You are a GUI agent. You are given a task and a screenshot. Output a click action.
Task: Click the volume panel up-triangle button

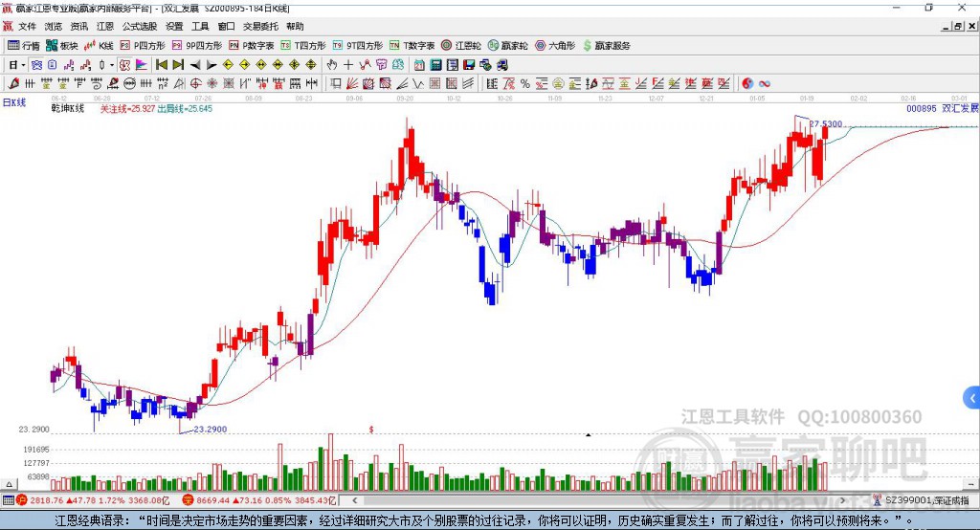[x=9, y=484]
